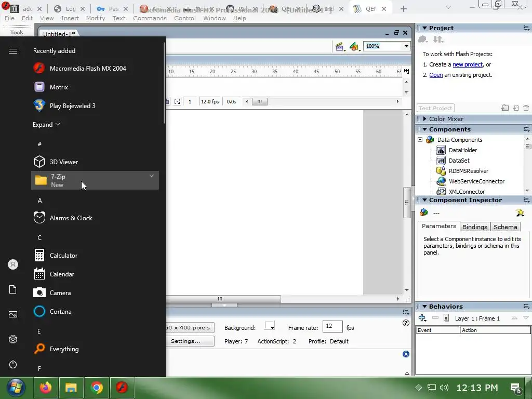Open Pictures icon in Start sidebar
This screenshot has height=399, width=532.
pos(13,314)
